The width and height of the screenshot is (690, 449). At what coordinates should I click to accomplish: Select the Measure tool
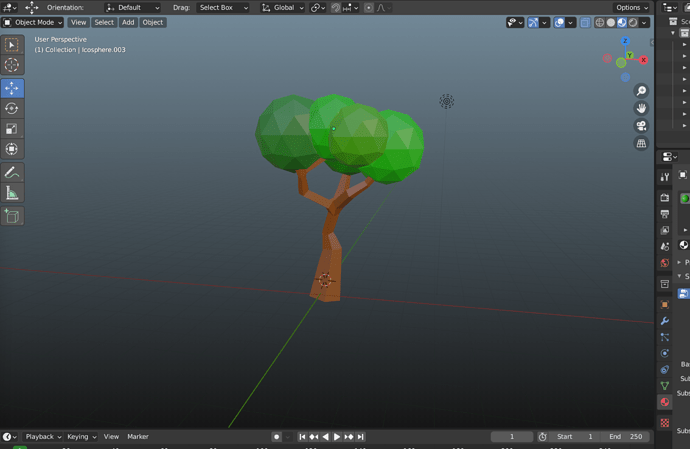pos(12,193)
